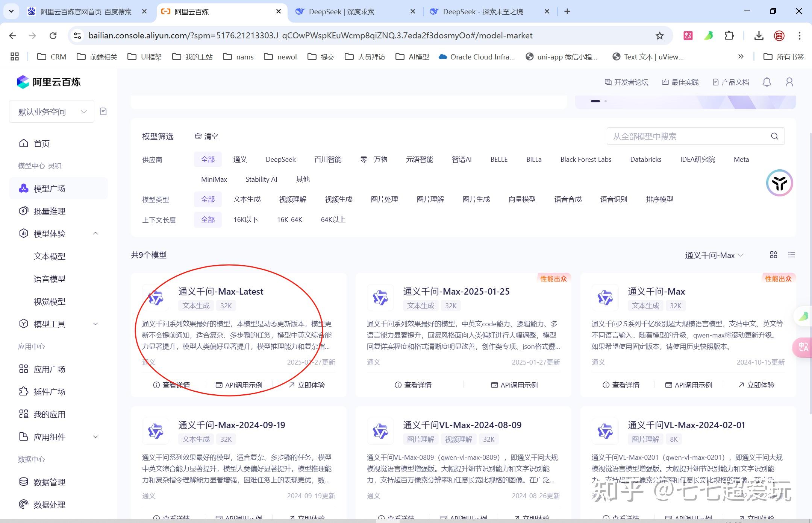This screenshot has width=812, height=523.
Task: Filter model type by 图片理解
Action: pyautogui.click(x=430, y=199)
